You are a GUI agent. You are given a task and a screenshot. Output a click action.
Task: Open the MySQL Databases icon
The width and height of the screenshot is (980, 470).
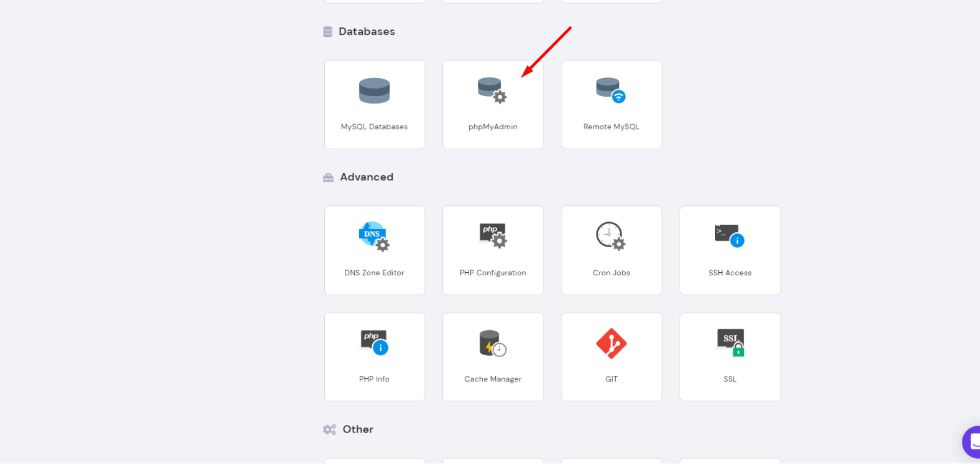pos(374,91)
